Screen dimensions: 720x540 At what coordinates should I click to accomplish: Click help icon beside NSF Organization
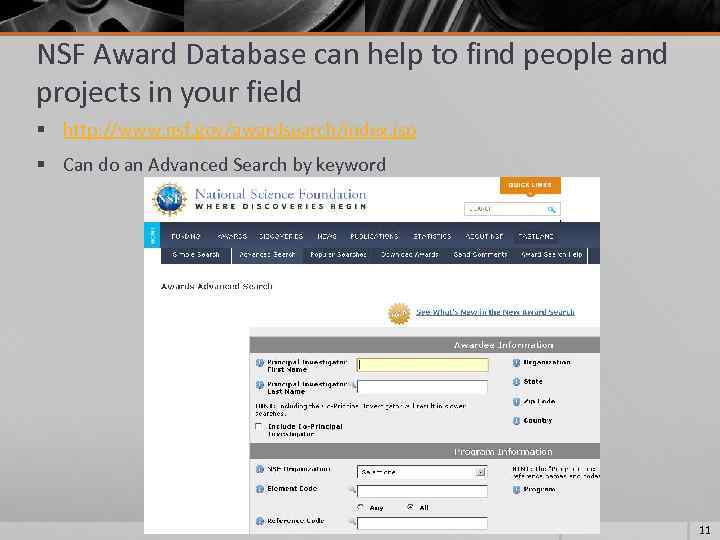tap(260, 469)
